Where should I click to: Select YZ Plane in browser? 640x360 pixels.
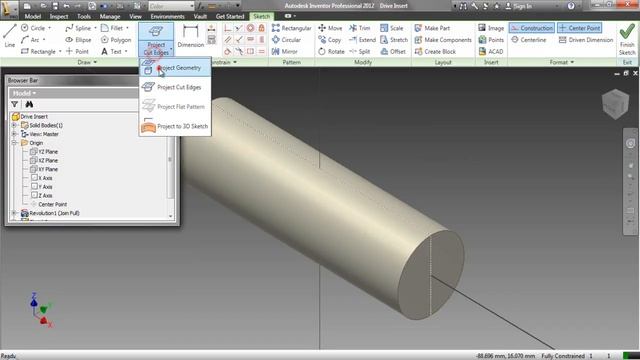click(44, 152)
